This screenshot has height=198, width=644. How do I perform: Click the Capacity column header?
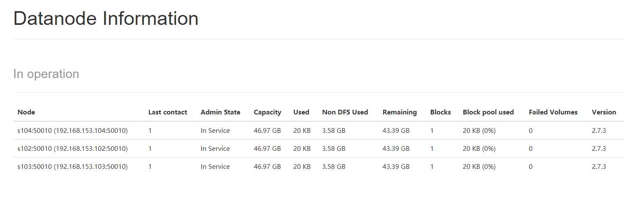tap(267, 112)
